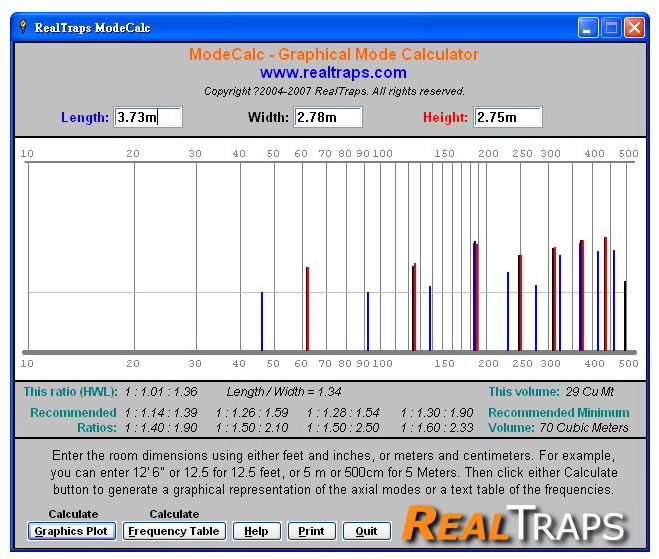Click the Print button

pos(311,531)
